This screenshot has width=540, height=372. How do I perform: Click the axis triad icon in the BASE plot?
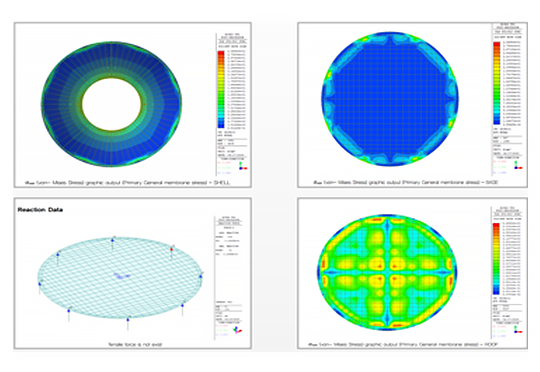[x=519, y=166]
